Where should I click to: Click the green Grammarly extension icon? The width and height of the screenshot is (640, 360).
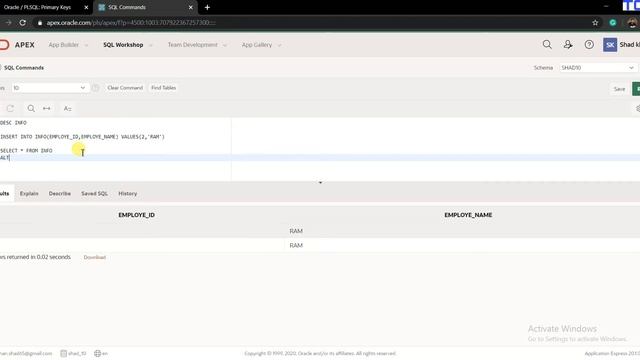pos(613,23)
